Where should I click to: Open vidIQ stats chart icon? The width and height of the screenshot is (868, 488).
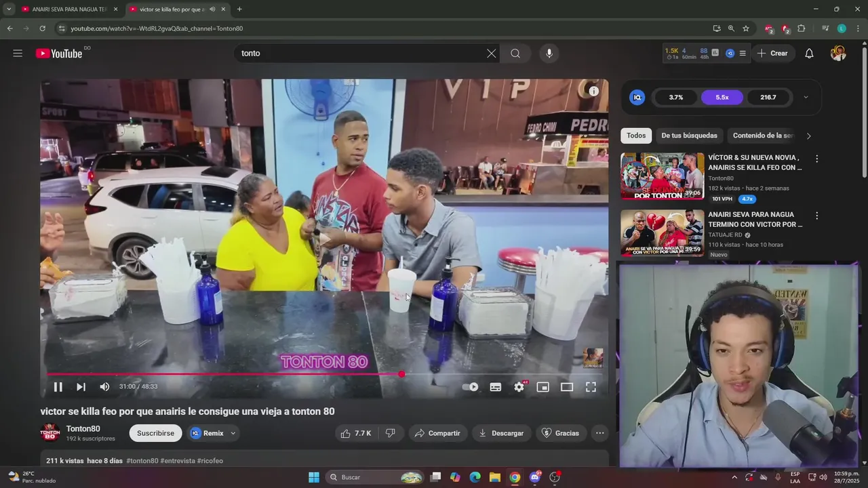[715, 52]
